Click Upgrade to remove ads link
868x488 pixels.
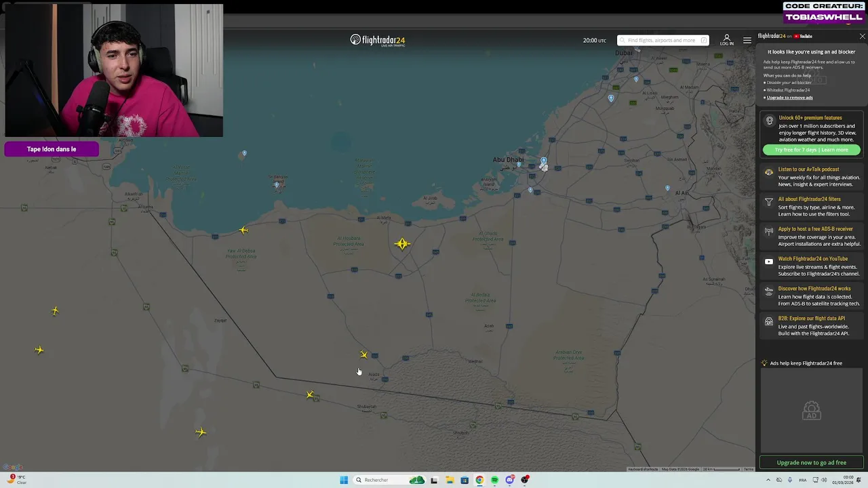point(789,98)
